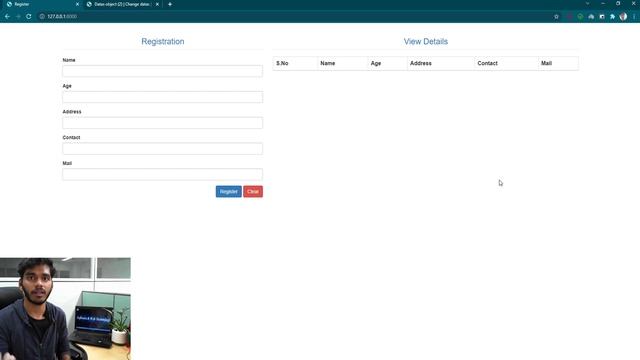Focus the Age input field
This screenshot has width=640, height=360.
pos(162,97)
